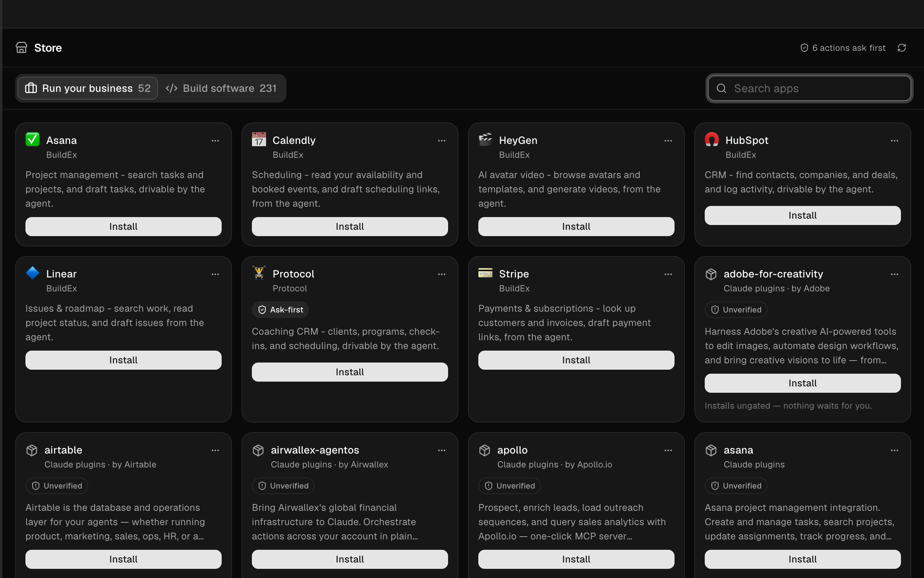Viewport: 924px width, 578px height.
Task: Click the 'Claude plugins · by Adobe' subtitle
Action: click(777, 288)
